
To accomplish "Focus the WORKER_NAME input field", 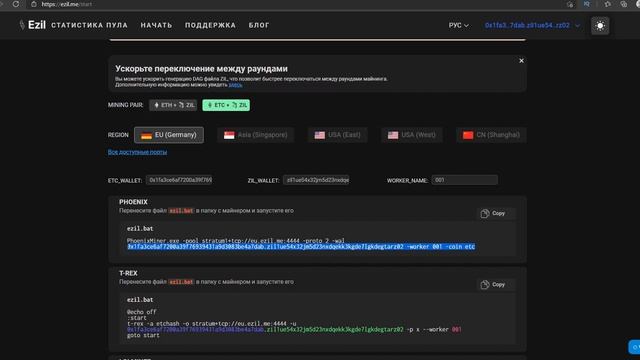I will pos(465,180).
